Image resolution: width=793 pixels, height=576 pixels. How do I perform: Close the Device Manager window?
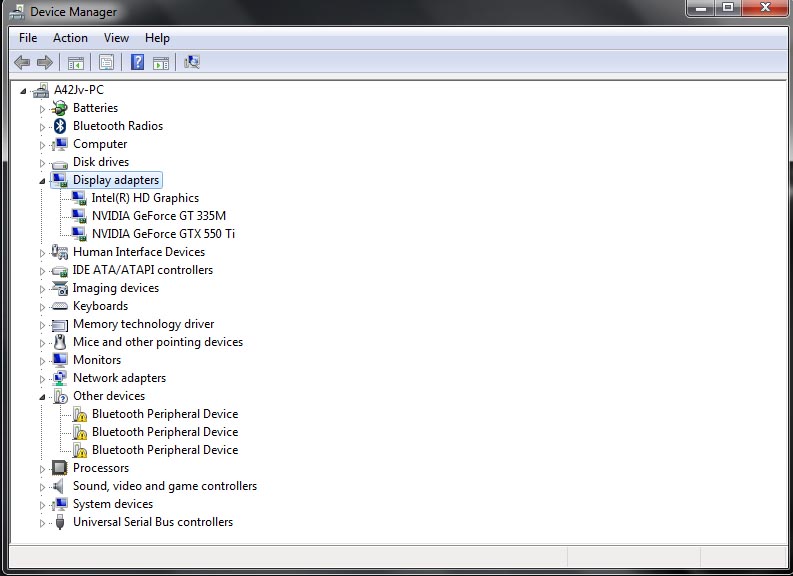tap(766, 8)
